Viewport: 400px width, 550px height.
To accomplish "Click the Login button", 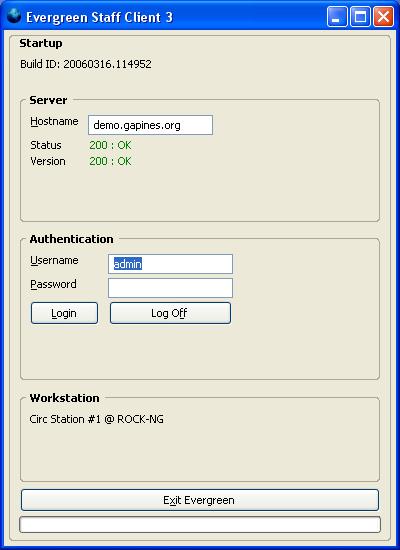I will point(64,313).
